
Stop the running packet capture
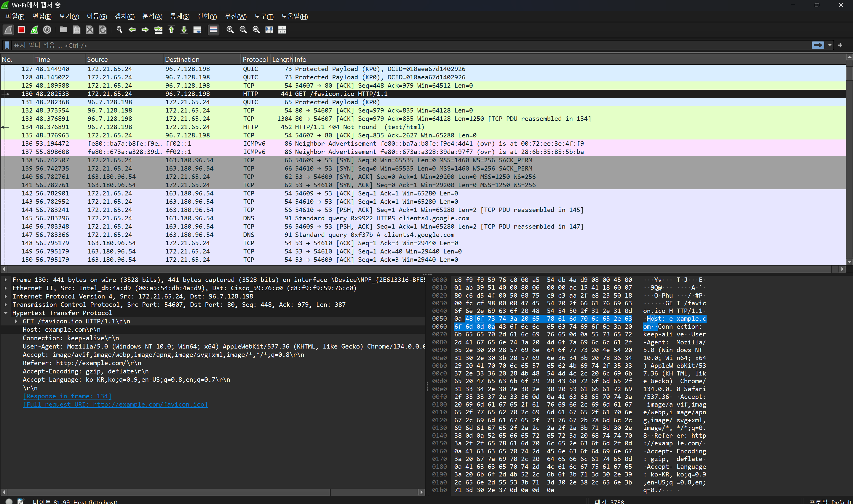click(x=21, y=30)
